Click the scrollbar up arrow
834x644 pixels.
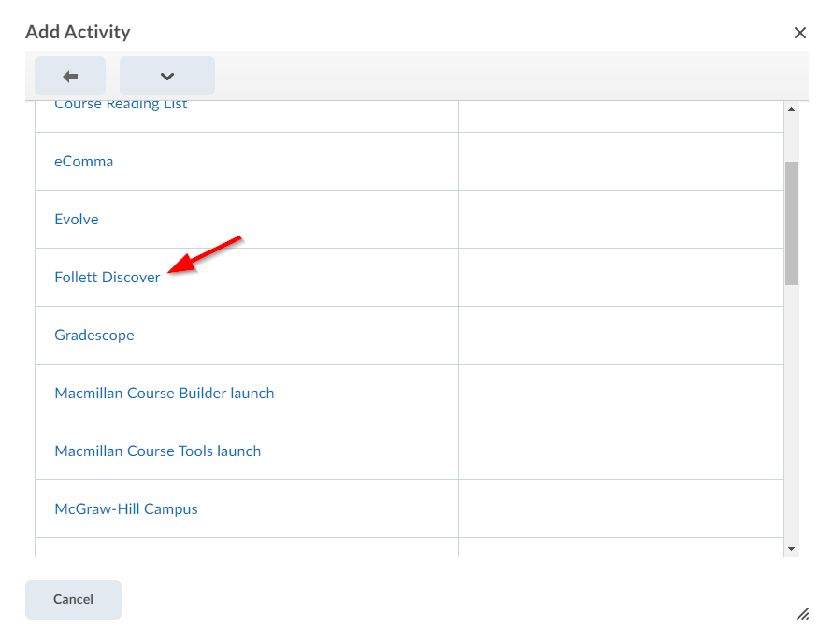click(x=792, y=107)
